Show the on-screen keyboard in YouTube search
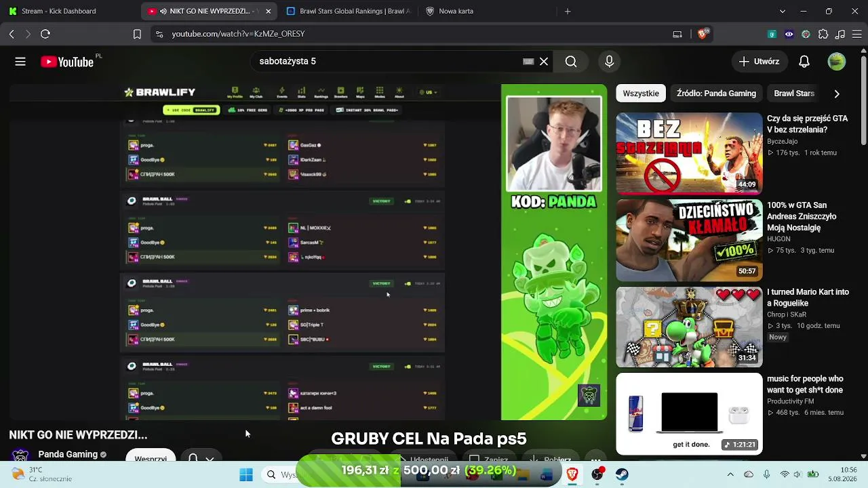Screen dimensions: 868x488 529,62
